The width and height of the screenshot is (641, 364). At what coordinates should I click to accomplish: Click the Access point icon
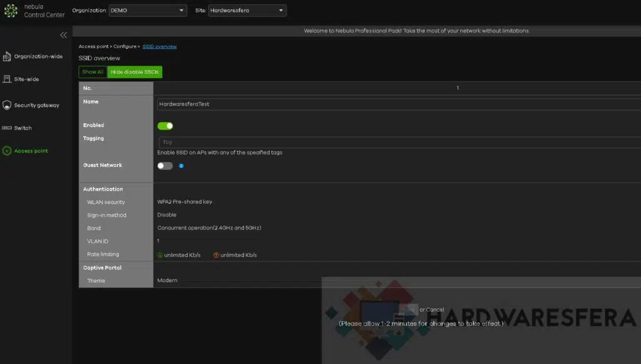coord(7,151)
